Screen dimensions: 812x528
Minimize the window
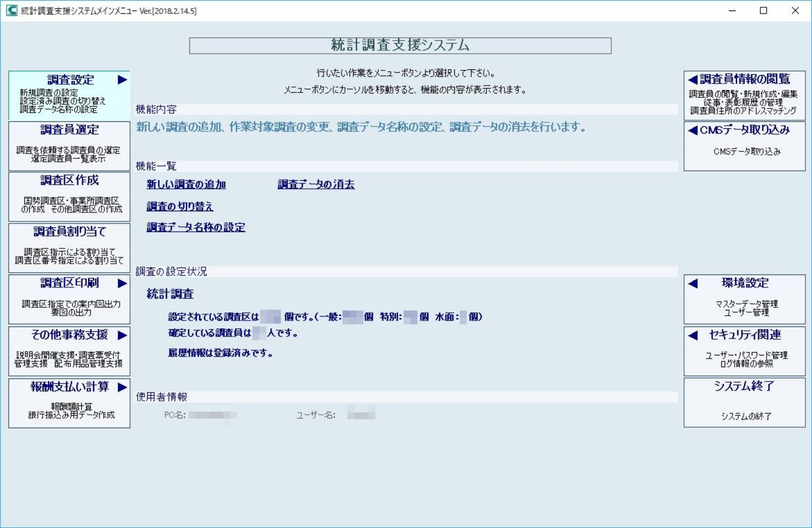click(x=732, y=11)
